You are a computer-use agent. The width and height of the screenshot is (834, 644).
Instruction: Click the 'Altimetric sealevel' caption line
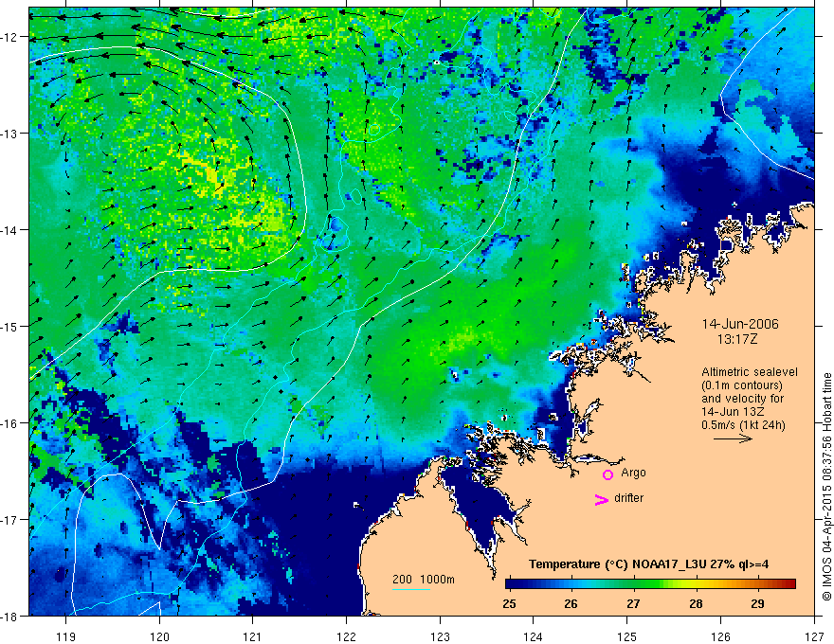tap(750, 372)
